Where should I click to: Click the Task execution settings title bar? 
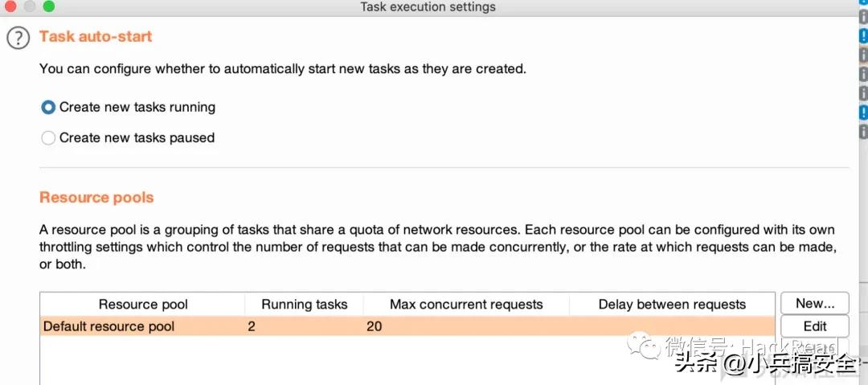428,7
